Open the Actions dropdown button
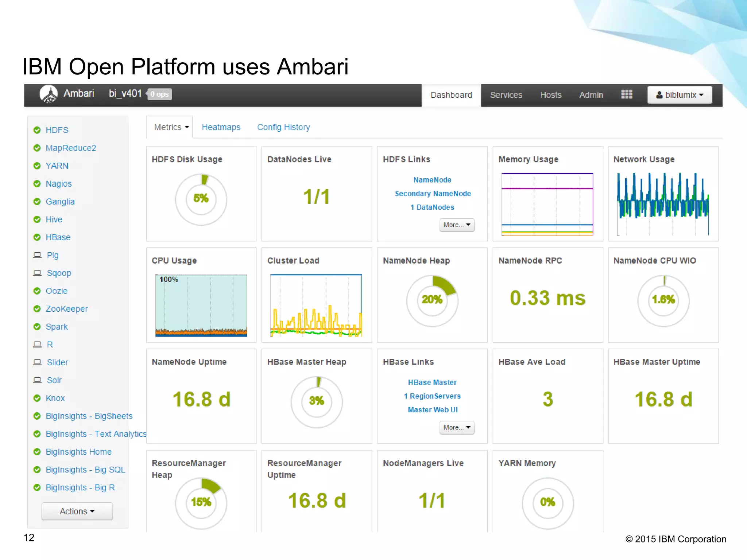The image size is (747, 560). (77, 511)
